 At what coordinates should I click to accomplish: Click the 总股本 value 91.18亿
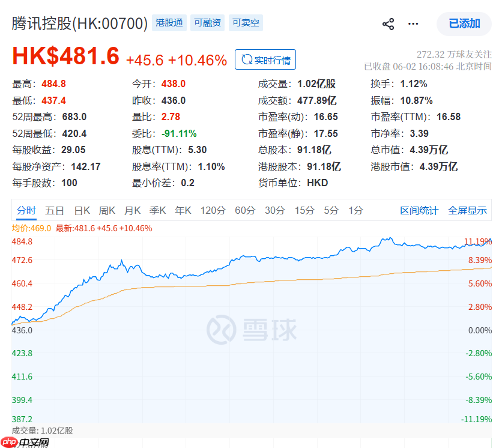[314, 150]
